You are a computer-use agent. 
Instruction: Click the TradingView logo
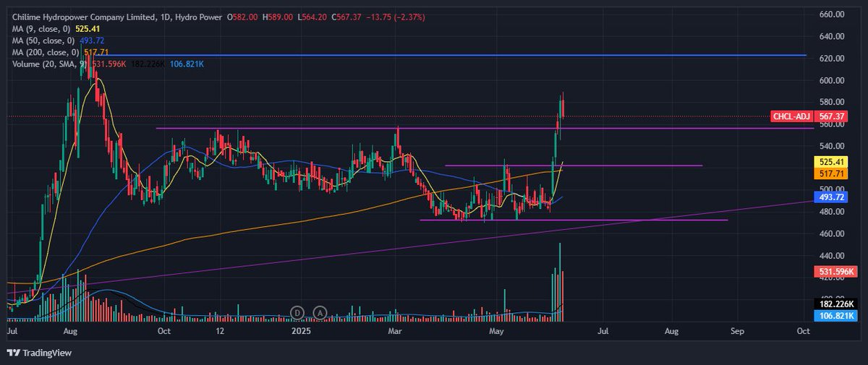tap(38, 353)
